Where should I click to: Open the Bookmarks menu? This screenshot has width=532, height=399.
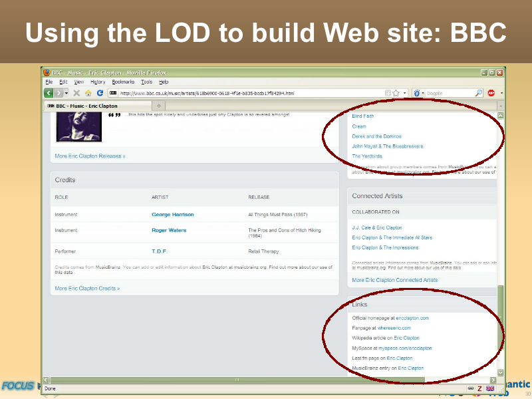point(123,82)
